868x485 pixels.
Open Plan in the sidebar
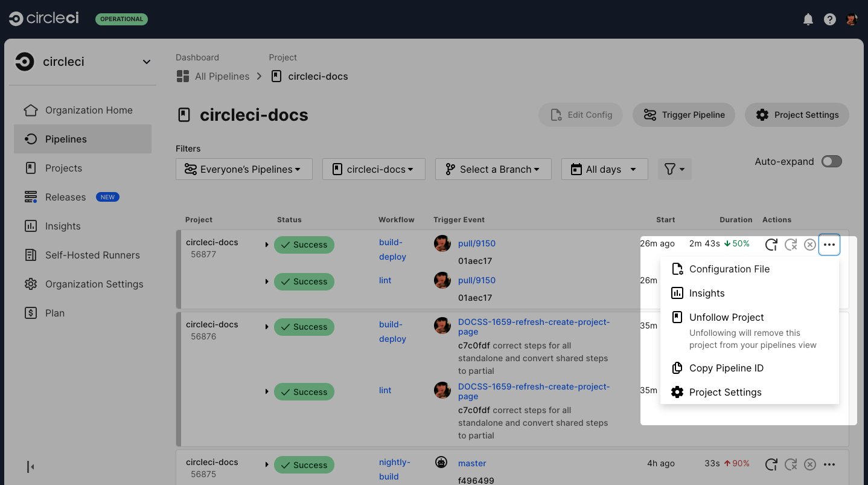click(x=83, y=313)
